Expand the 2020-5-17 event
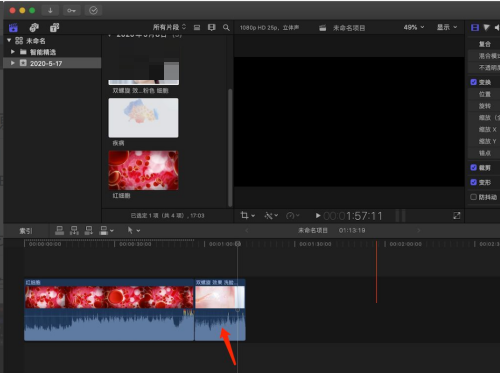This screenshot has height=373, width=500. click(13, 63)
